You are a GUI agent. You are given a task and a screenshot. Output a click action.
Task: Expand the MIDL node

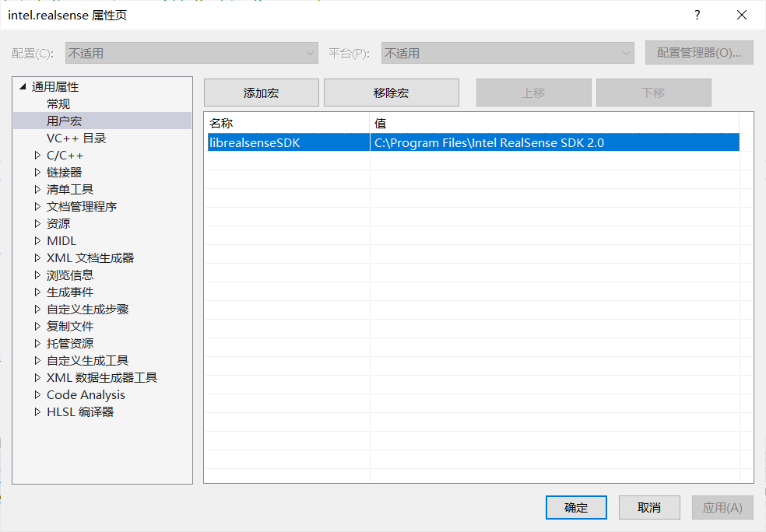[x=37, y=240]
